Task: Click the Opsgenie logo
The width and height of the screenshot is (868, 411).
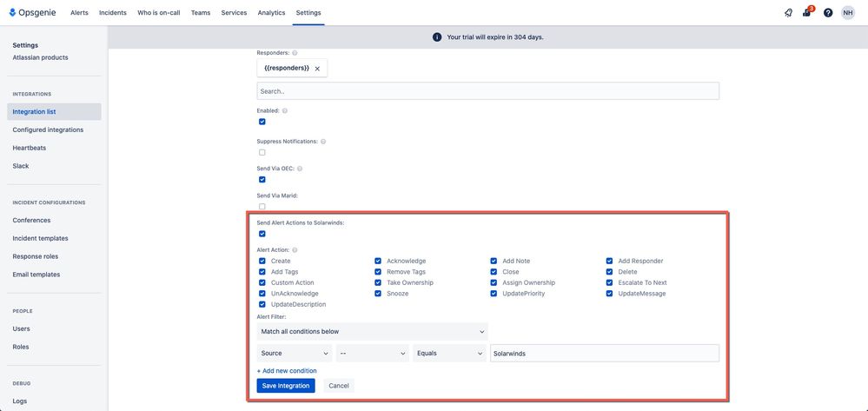Action: 32,12
